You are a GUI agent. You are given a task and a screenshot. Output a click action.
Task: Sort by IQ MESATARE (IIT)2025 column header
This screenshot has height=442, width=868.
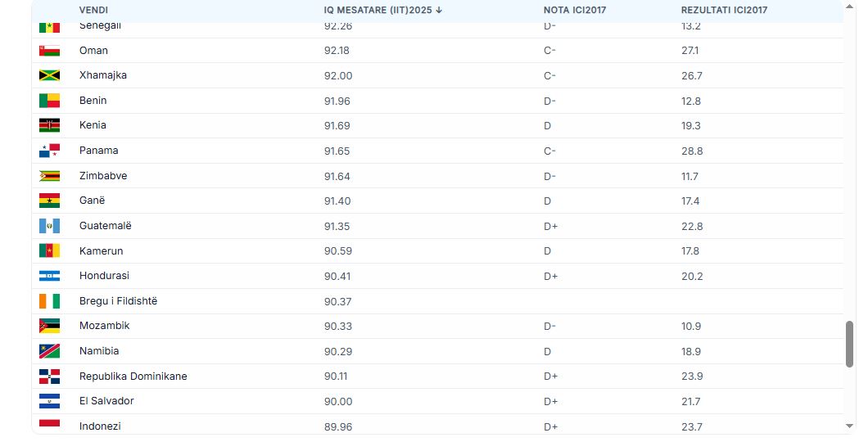click(x=382, y=10)
